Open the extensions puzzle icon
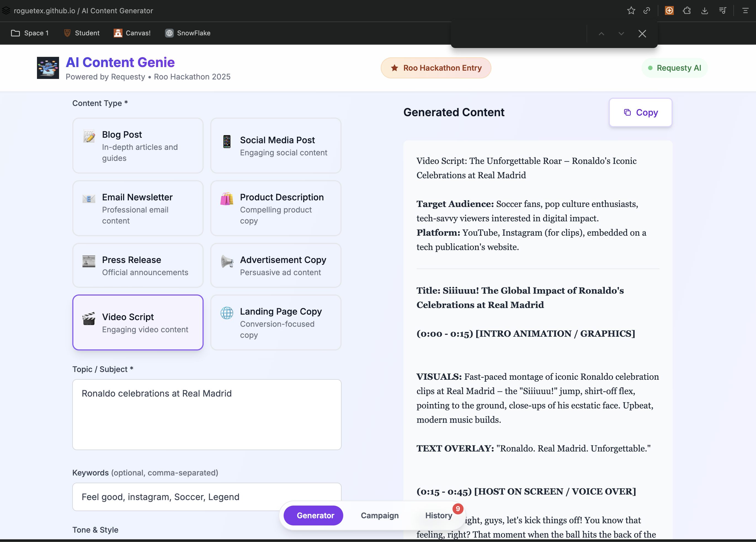756x542 pixels. (687, 11)
